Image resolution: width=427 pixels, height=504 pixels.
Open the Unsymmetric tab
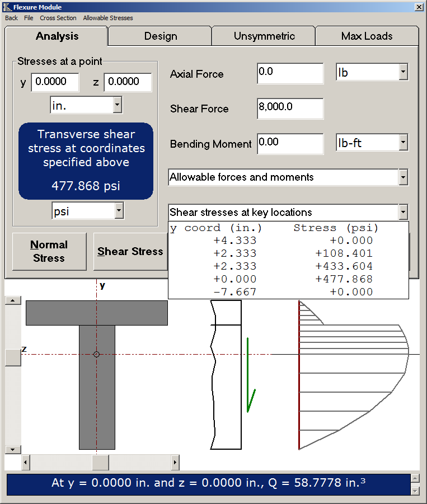(x=264, y=36)
